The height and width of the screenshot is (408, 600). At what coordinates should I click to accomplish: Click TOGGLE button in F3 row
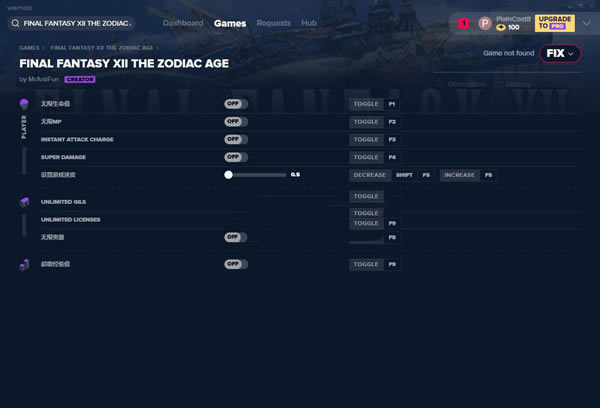tap(366, 139)
